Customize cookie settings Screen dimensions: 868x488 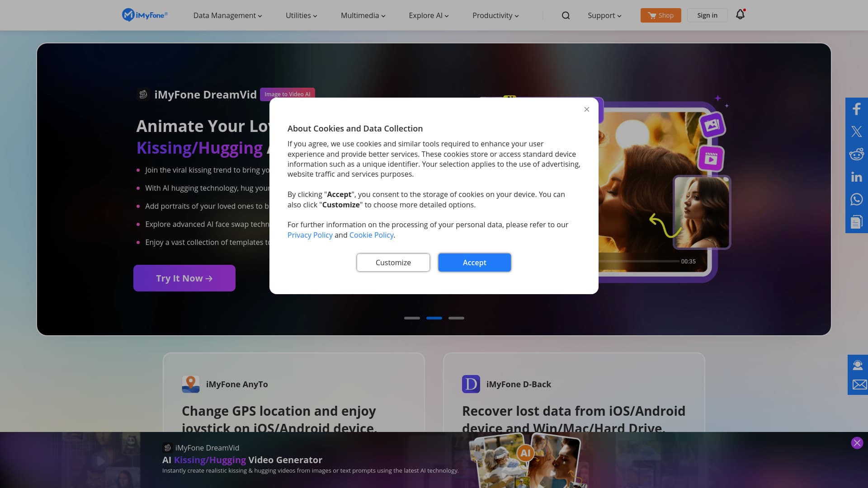tap(393, 262)
